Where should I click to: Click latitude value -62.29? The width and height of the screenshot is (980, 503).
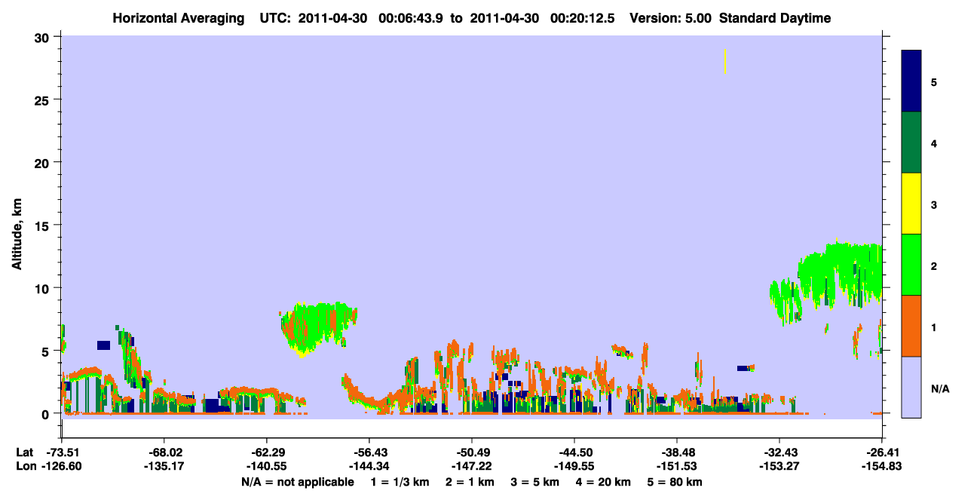(266, 452)
